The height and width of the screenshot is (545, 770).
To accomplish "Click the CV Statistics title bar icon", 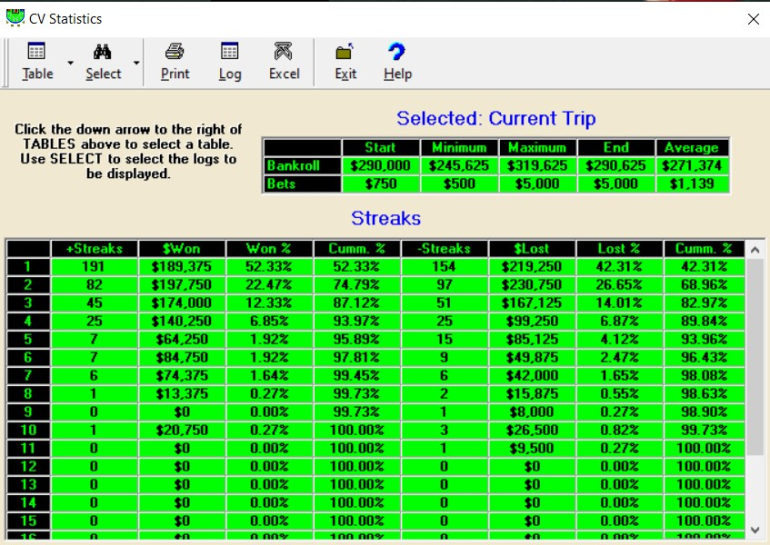I will tap(15, 18).
